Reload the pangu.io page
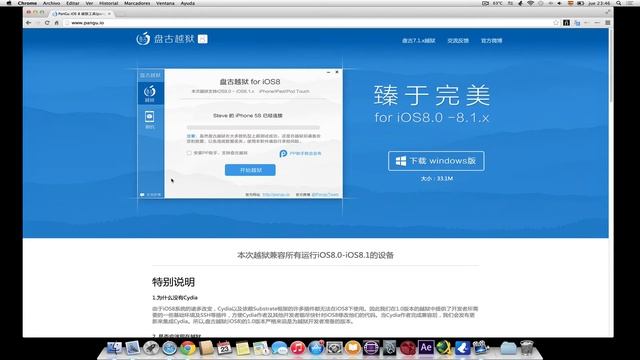This screenshot has height=360, width=640. point(47,23)
